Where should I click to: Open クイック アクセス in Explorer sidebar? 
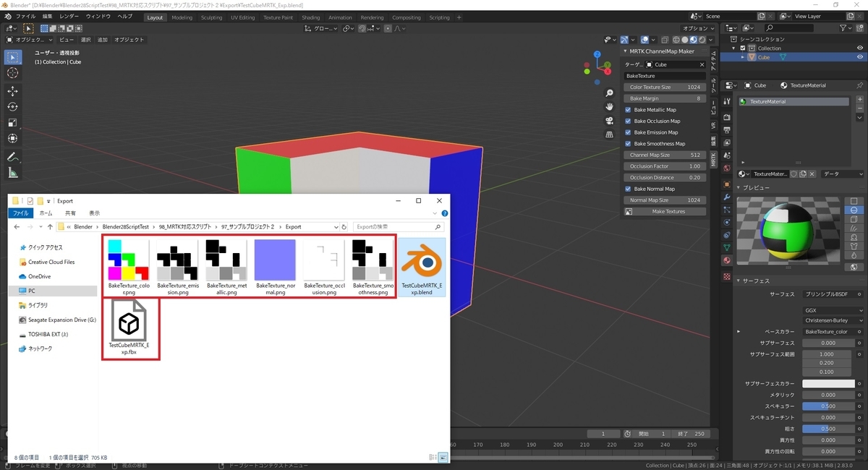tap(45, 247)
